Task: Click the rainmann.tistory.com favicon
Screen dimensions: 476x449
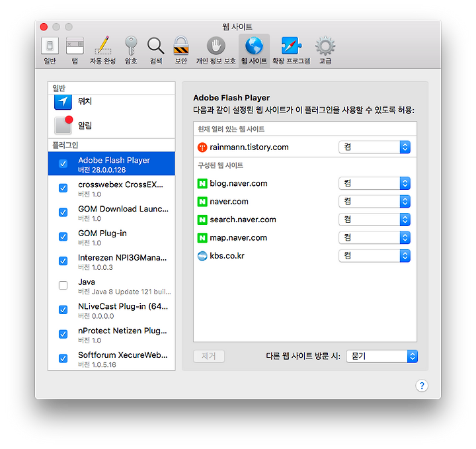Action: [x=202, y=147]
